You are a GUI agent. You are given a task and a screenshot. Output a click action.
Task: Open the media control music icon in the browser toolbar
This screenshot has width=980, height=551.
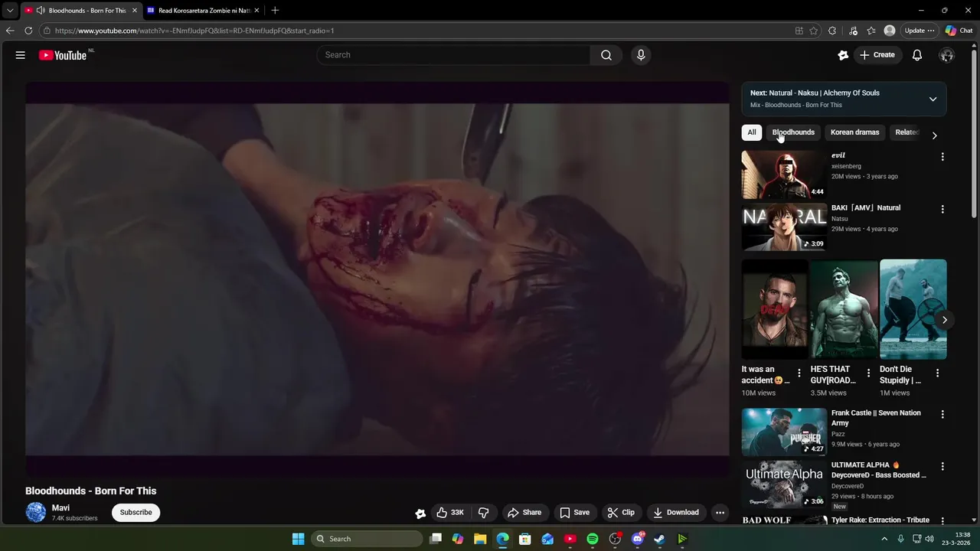click(x=853, y=31)
